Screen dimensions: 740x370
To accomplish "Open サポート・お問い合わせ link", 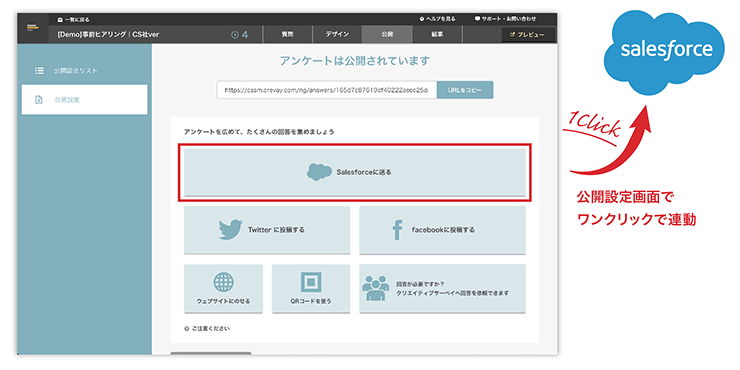I will pyautogui.click(x=505, y=19).
